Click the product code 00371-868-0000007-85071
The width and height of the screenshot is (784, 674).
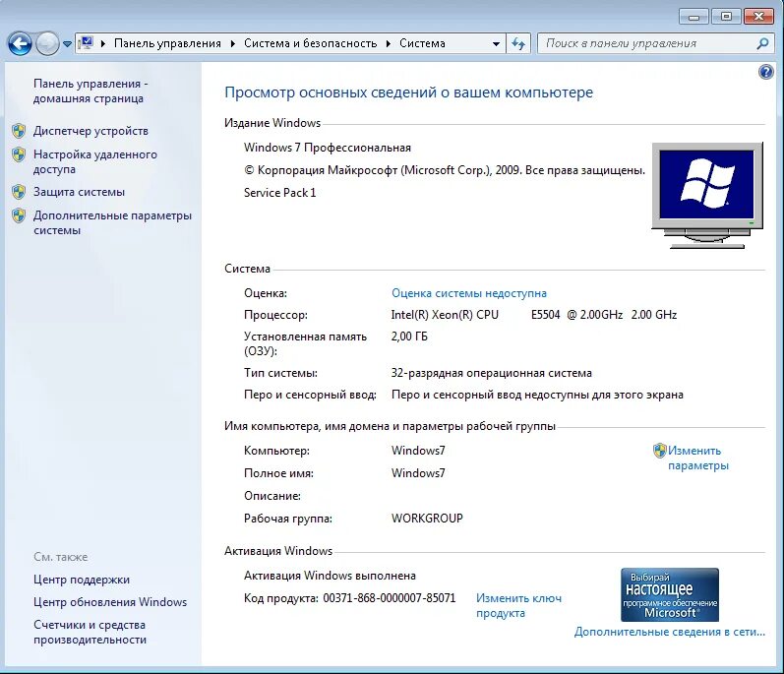[389, 598]
